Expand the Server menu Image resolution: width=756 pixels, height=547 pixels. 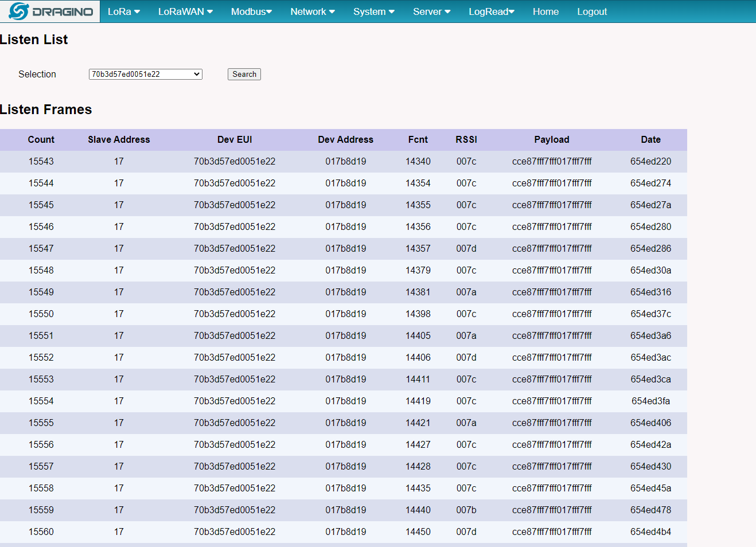coord(432,11)
